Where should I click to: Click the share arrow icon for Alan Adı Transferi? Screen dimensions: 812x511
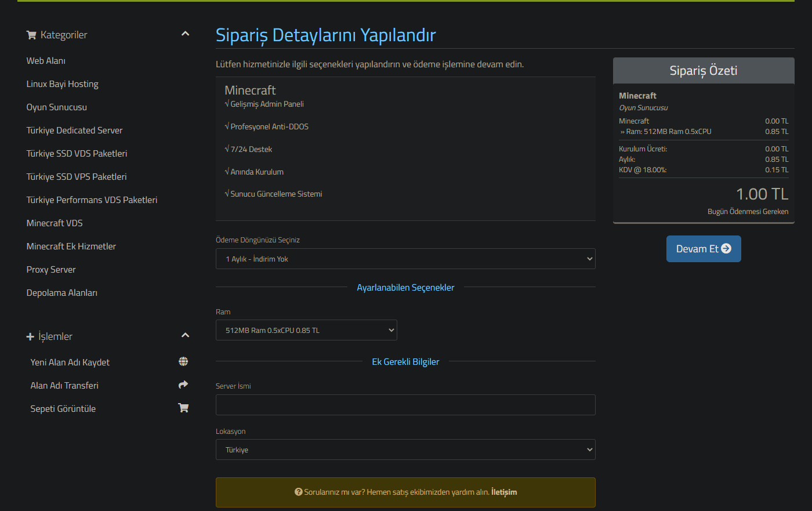point(183,385)
